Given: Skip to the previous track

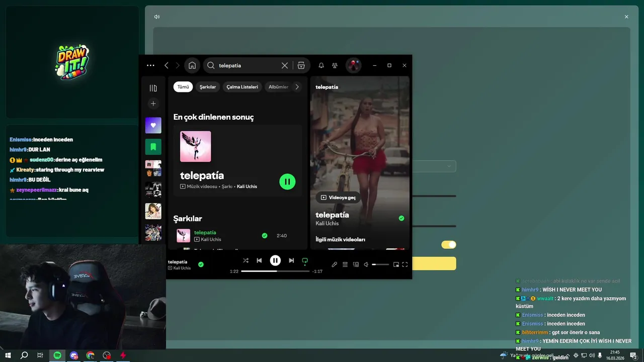Looking at the screenshot, I should [x=259, y=260].
